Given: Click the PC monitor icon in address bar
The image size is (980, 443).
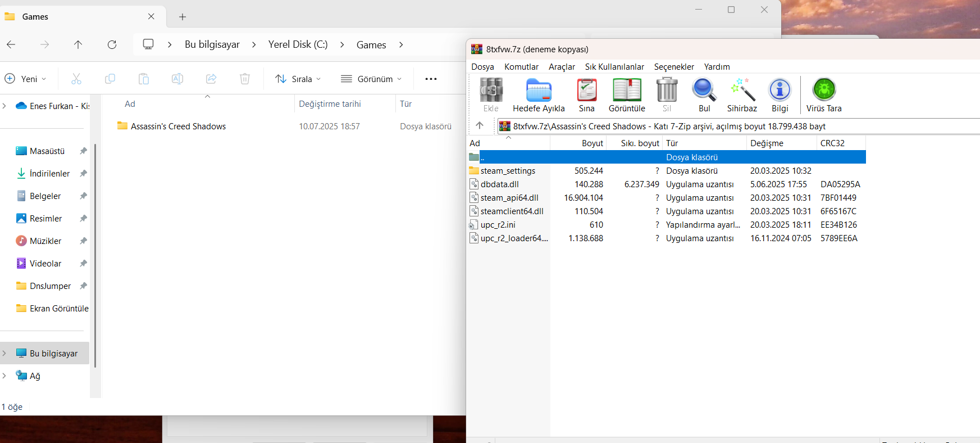Looking at the screenshot, I should tap(148, 44).
